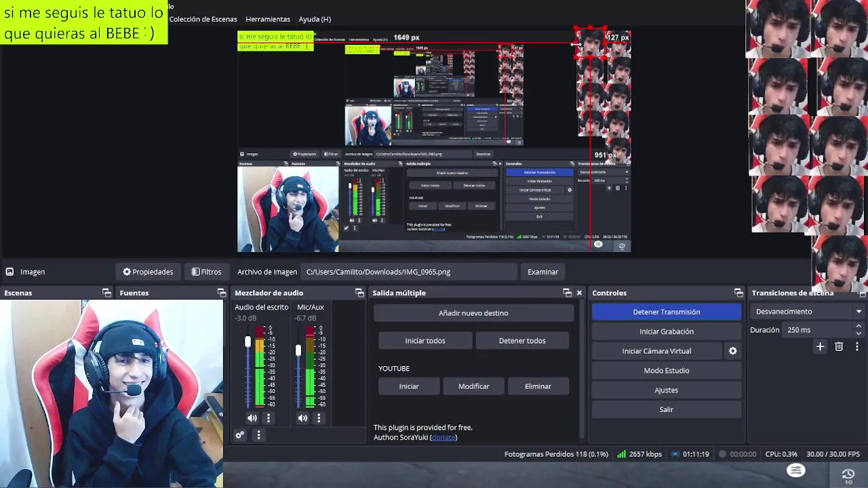Click Detener todos
Image resolution: width=868 pixels, height=488 pixels.
pos(522,341)
